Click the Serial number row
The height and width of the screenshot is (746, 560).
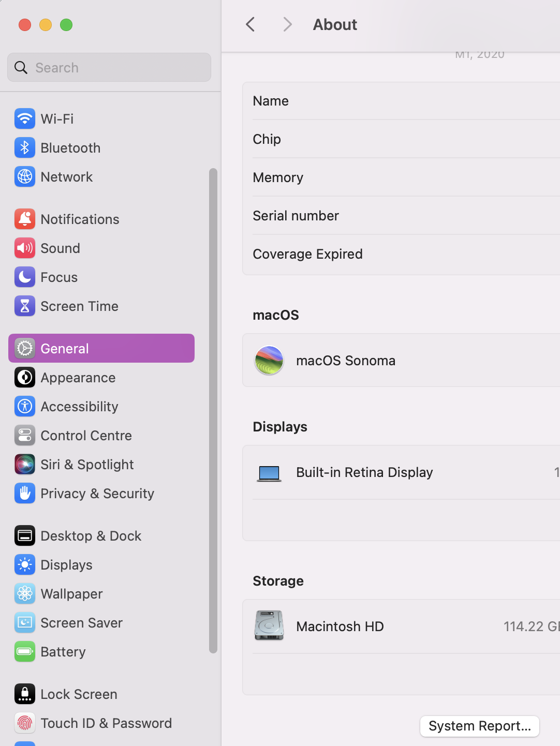pyautogui.click(x=401, y=216)
